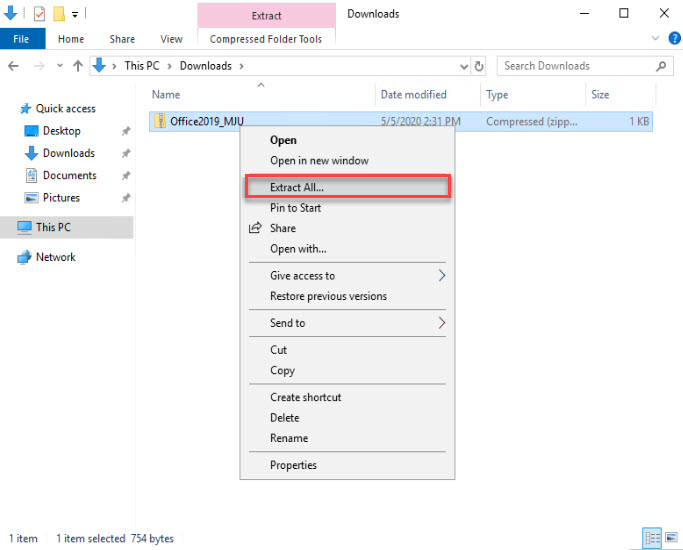The height and width of the screenshot is (550, 683).
Task: Click the Back navigation arrow
Action: tap(14, 66)
